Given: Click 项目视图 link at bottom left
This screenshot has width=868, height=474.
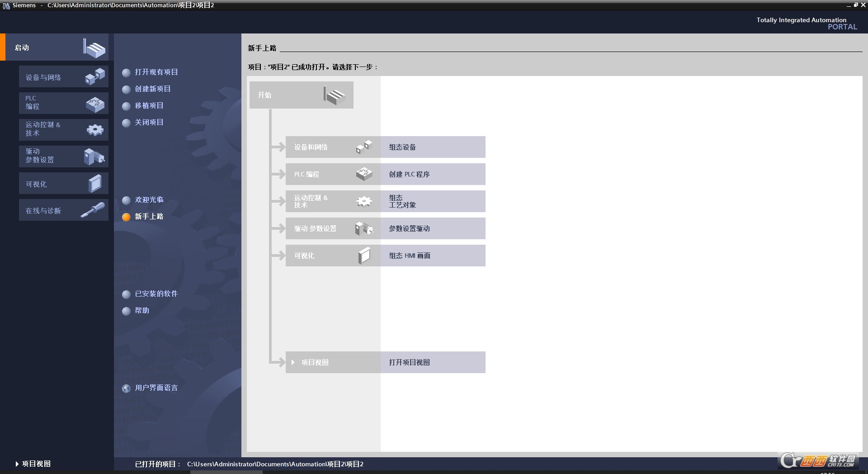Looking at the screenshot, I should click(36, 464).
